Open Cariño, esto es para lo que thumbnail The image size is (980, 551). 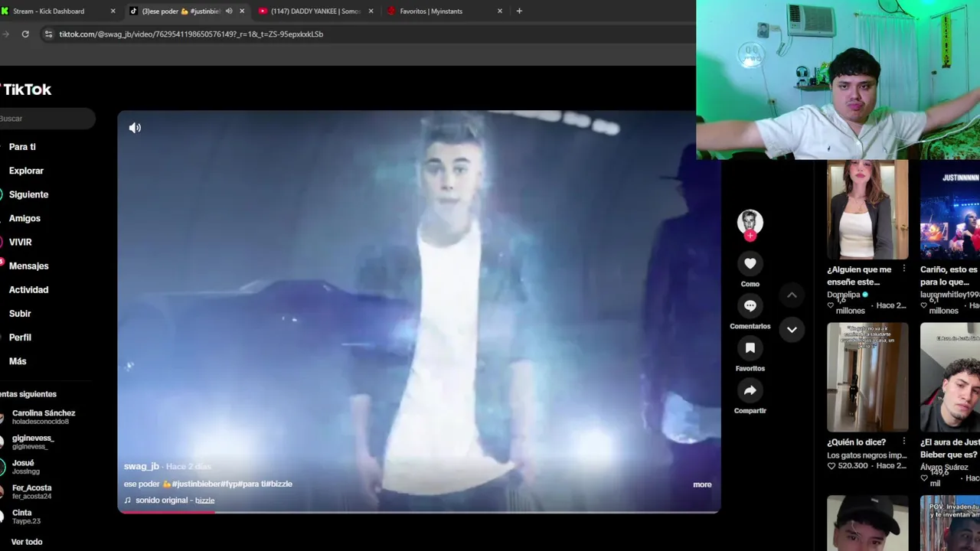(x=950, y=210)
